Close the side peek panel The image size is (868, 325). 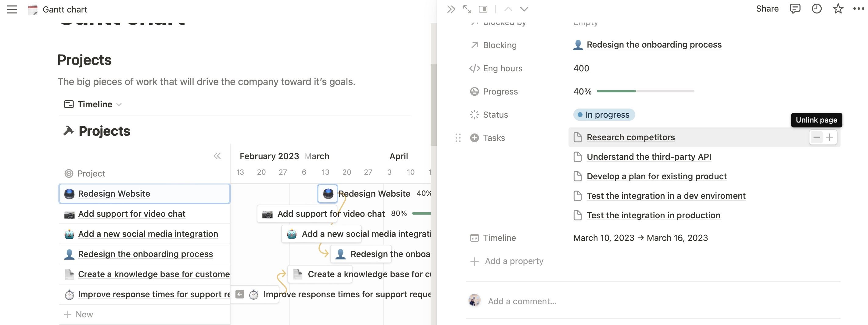pyautogui.click(x=451, y=9)
